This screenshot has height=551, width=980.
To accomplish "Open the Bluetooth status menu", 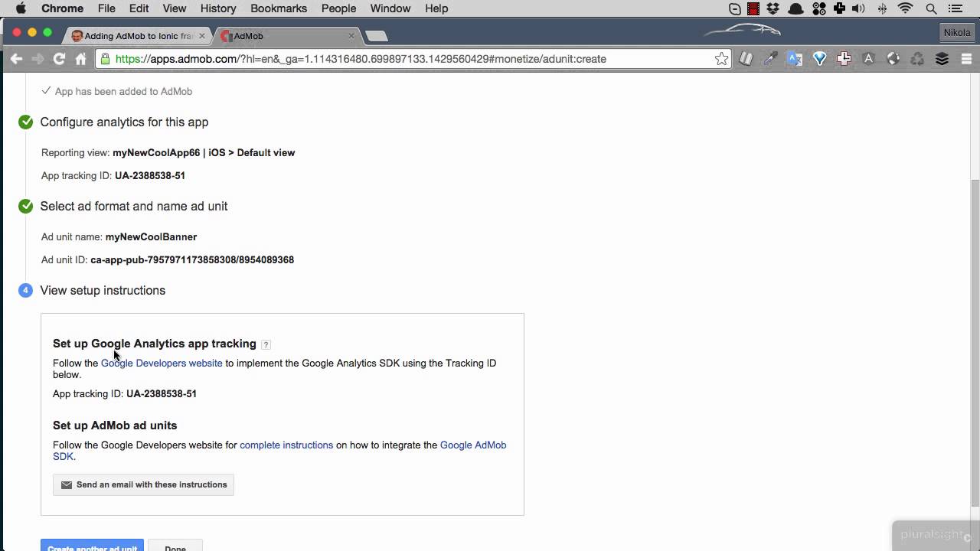I will coord(882,8).
